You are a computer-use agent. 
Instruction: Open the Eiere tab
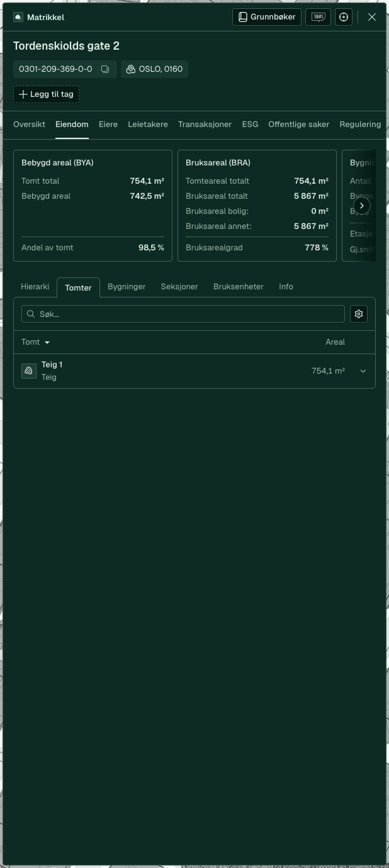tap(108, 125)
